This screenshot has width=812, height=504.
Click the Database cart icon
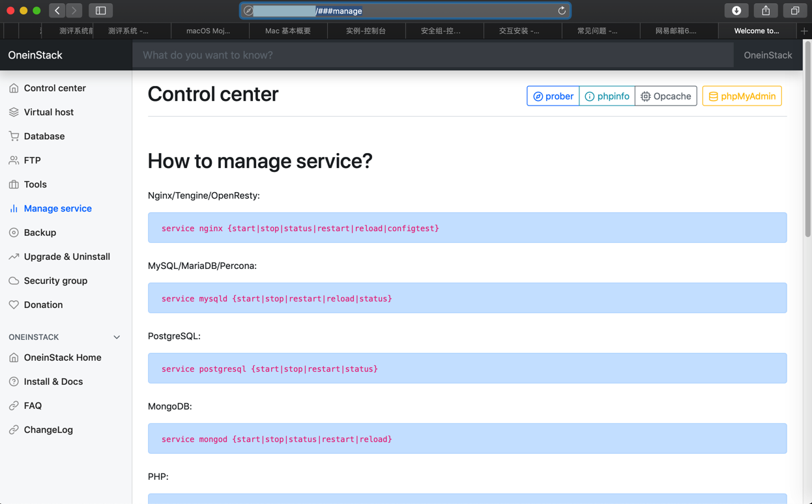coord(14,136)
